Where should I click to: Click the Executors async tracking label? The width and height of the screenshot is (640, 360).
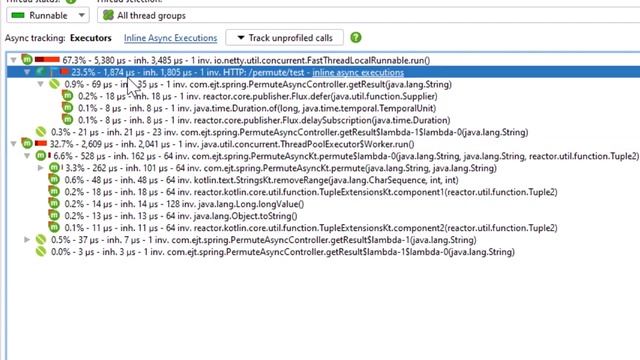(x=91, y=38)
